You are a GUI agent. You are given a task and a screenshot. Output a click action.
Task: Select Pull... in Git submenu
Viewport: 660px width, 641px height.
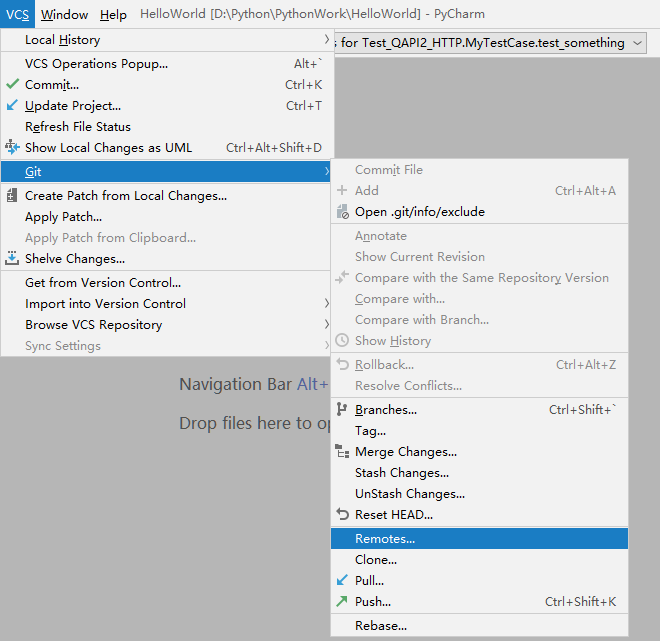pos(479,581)
